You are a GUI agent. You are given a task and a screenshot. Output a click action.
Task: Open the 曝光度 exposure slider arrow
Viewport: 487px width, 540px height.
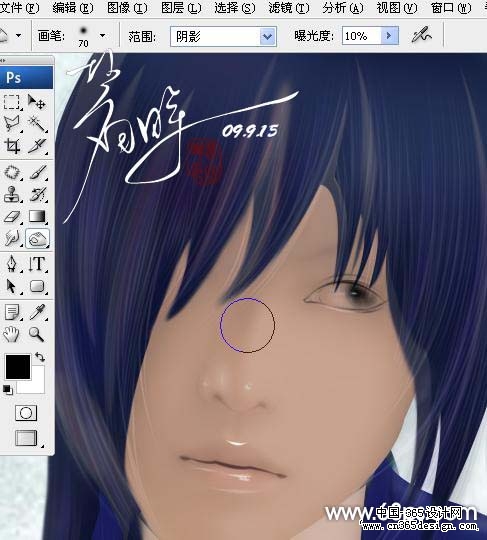(x=390, y=35)
